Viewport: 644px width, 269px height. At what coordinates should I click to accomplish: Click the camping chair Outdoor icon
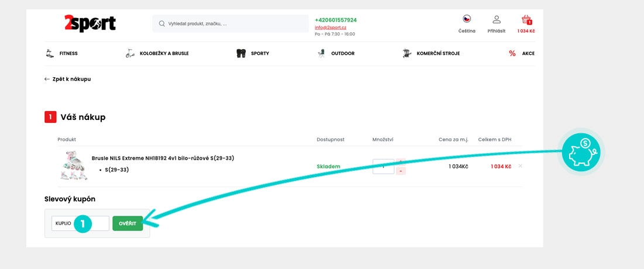(321, 53)
